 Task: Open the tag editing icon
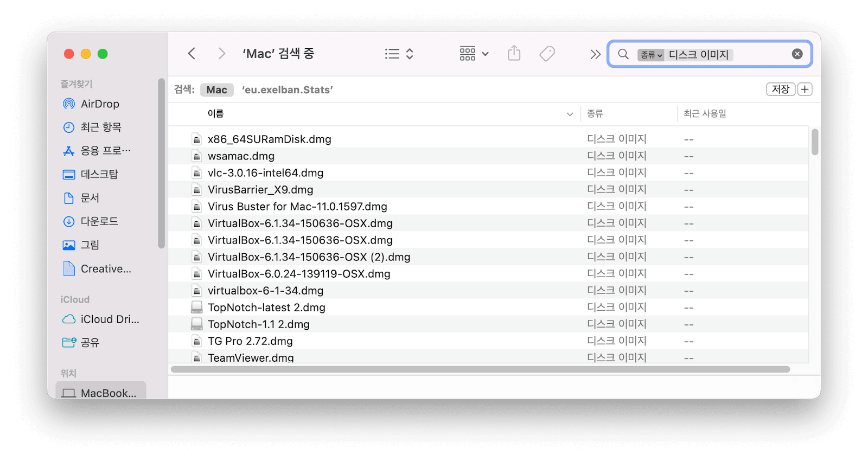(x=547, y=54)
